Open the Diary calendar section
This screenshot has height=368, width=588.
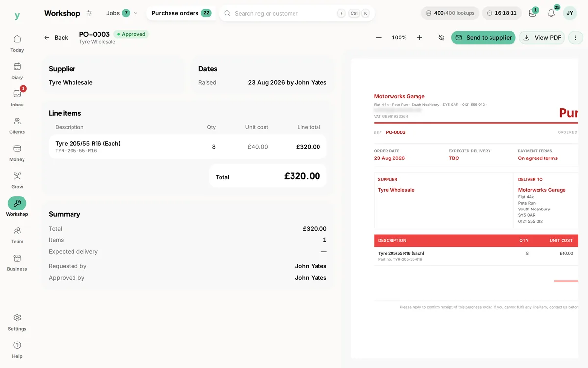17,71
